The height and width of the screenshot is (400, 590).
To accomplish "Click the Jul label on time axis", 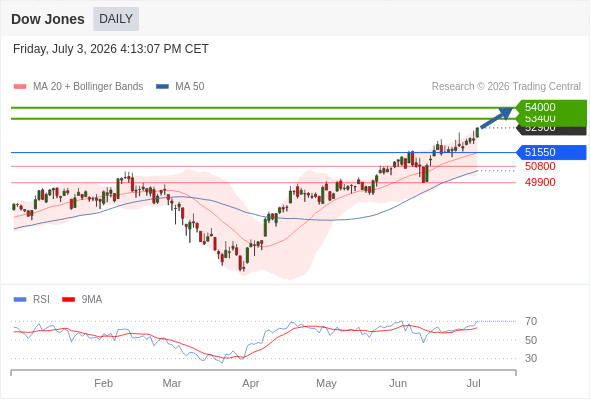I will click(x=473, y=383).
